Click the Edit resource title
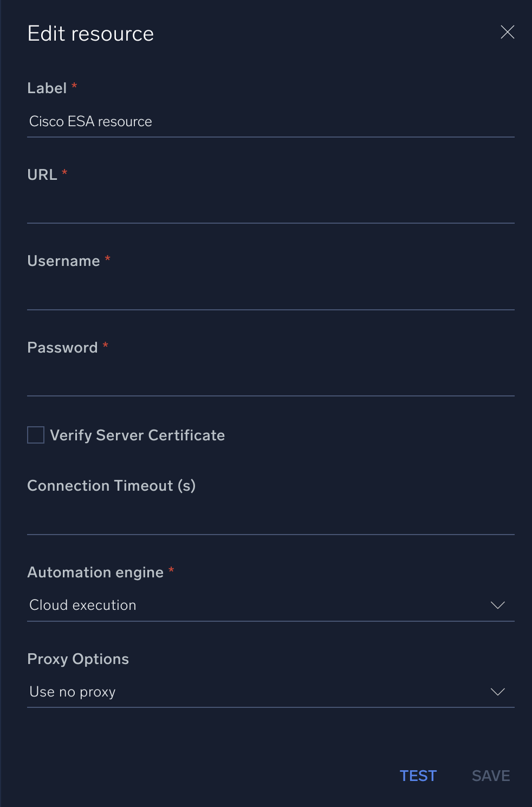 (90, 33)
